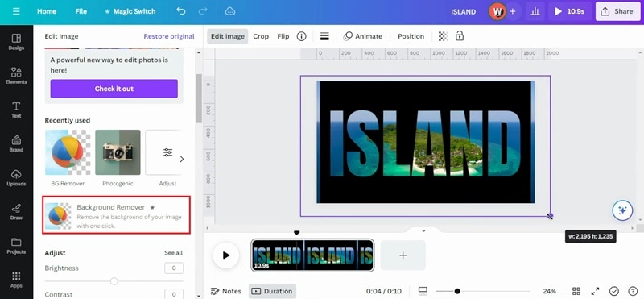Open the Apps sidebar panel
644x299 pixels.
16,280
